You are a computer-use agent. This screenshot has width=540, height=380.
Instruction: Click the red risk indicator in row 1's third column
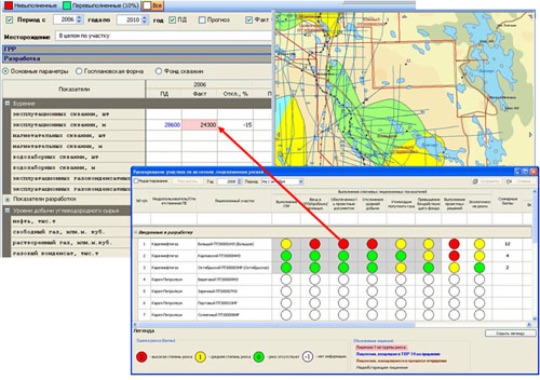pos(343,244)
